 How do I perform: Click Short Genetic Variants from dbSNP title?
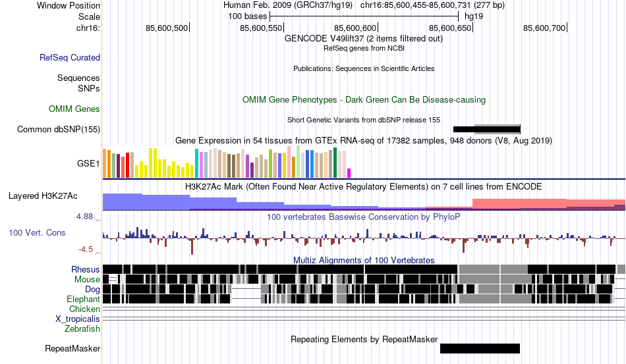tap(364, 120)
